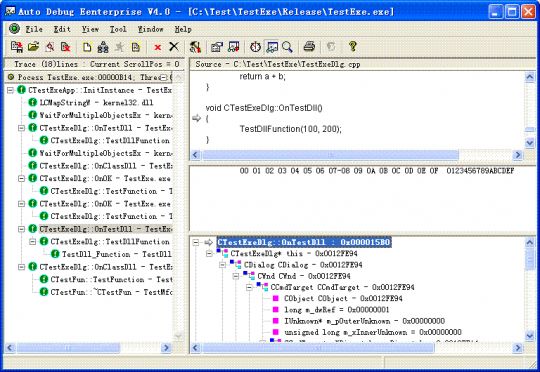The image size is (540, 372).
Task: Click the printer toolbar icon
Action: coord(309,46)
